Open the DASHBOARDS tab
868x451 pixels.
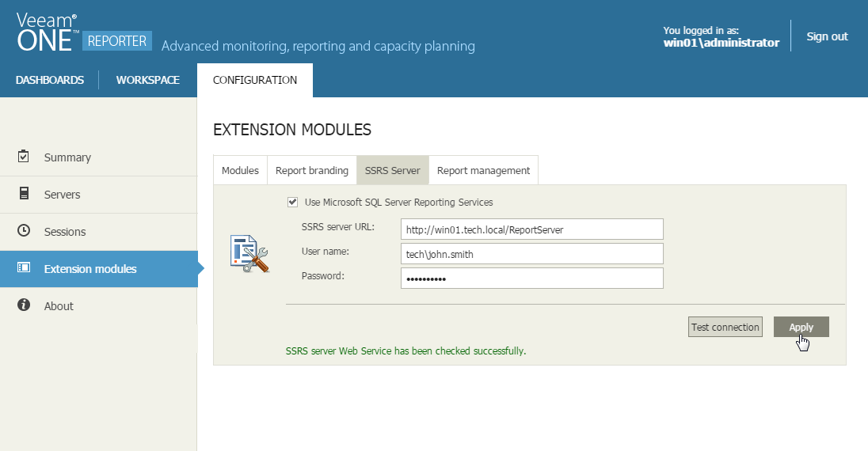coord(50,80)
